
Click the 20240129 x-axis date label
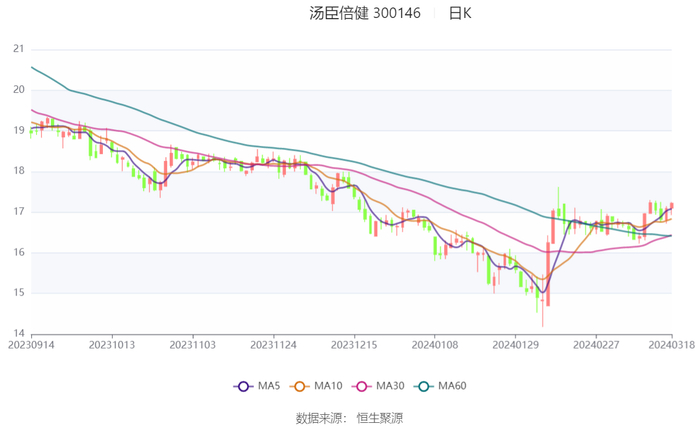514,344
